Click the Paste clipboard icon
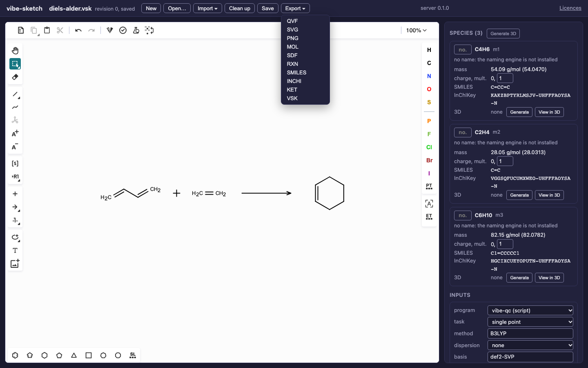This screenshot has width=588, height=368. coord(47,30)
